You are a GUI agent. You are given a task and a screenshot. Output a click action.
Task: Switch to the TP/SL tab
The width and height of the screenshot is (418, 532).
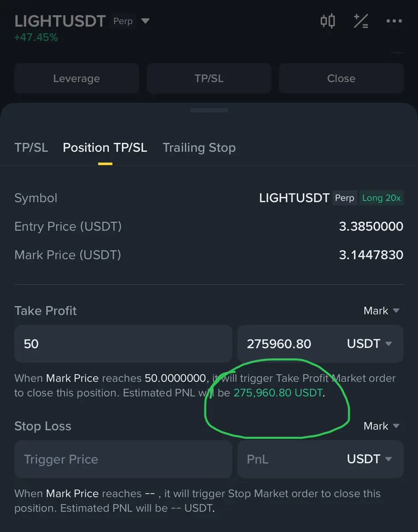pos(31,148)
